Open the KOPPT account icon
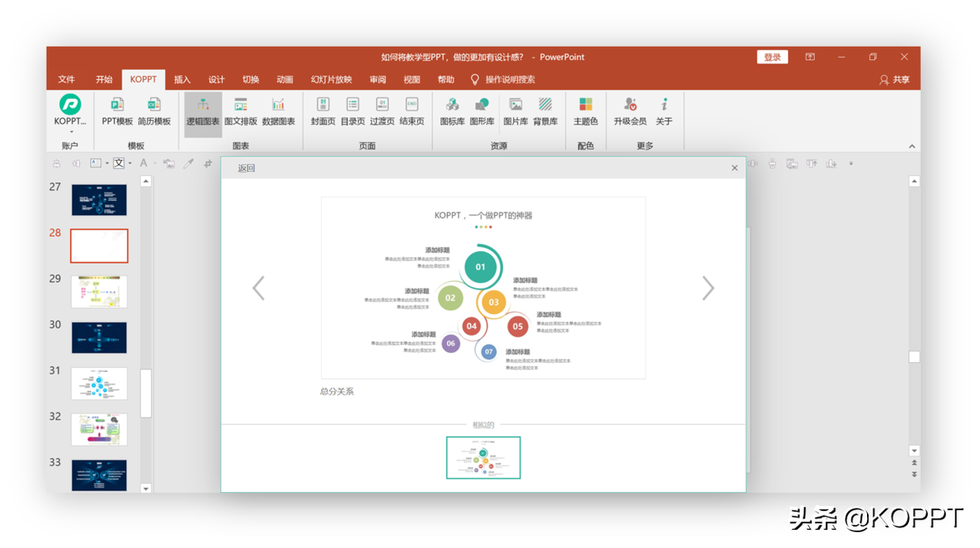980x548 pixels. click(x=70, y=105)
